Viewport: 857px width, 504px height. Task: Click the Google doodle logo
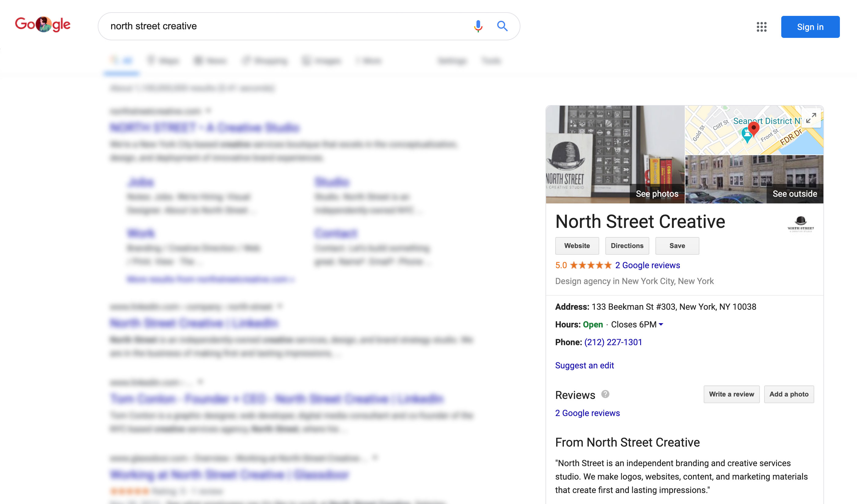click(x=42, y=24)
